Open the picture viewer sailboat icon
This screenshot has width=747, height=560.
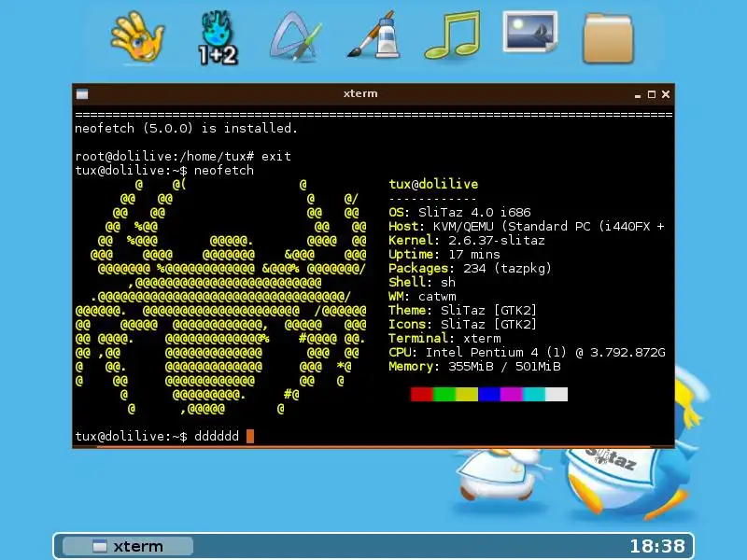pyautogui.click(x=530, y=33)
